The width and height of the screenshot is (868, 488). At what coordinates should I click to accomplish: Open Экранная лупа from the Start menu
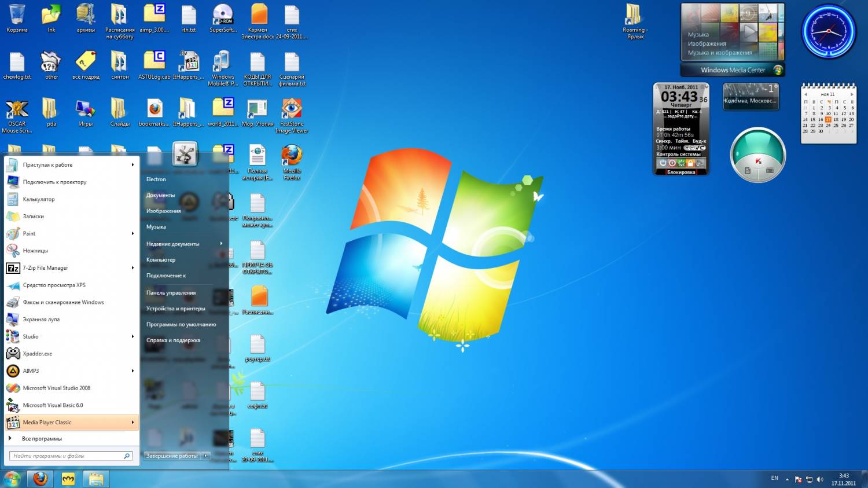tap(72, 320)
